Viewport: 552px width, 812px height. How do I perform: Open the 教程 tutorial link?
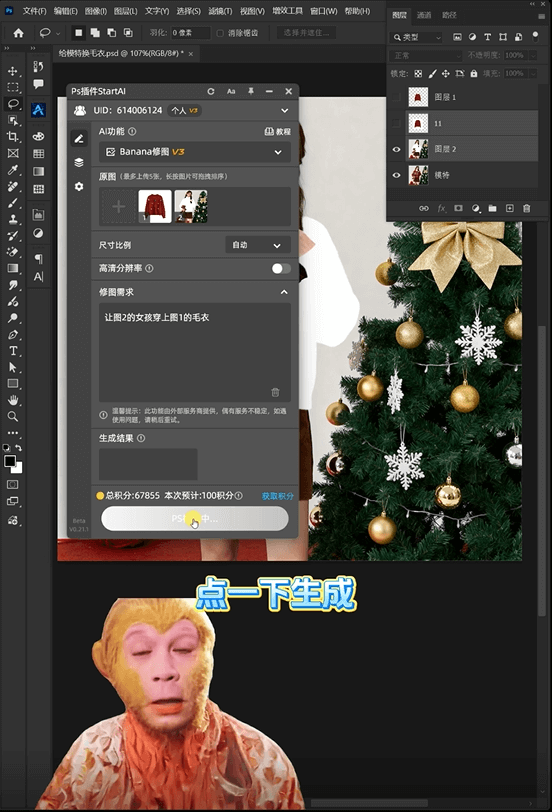[x=278, y=132]
